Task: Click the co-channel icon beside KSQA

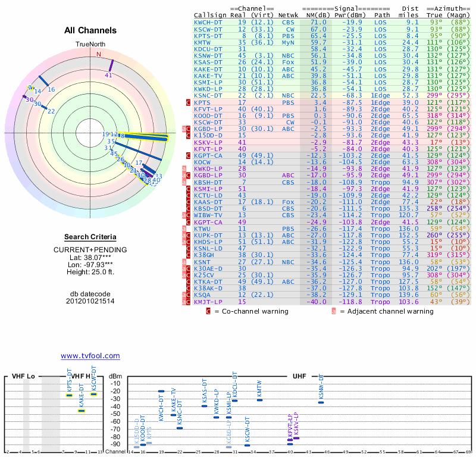Action: 188,295
